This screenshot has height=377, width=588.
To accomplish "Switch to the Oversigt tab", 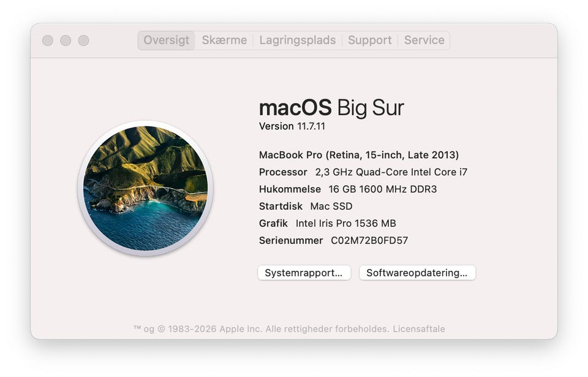I will click(166, 40).
